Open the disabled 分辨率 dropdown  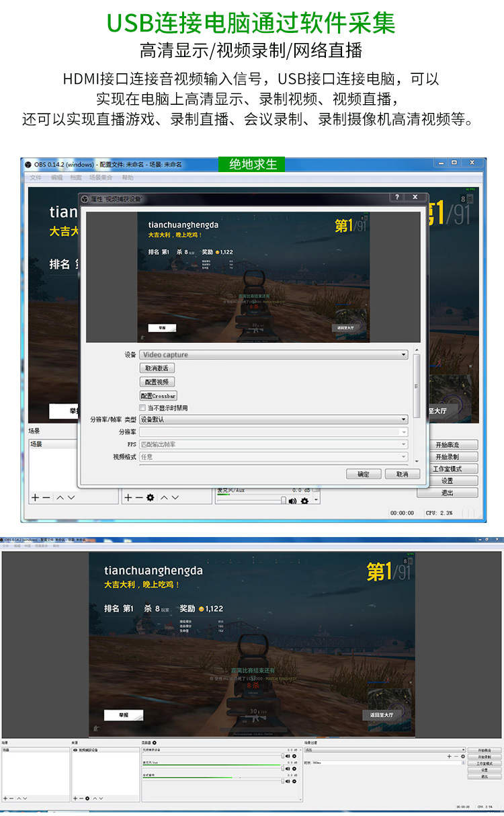274,432
